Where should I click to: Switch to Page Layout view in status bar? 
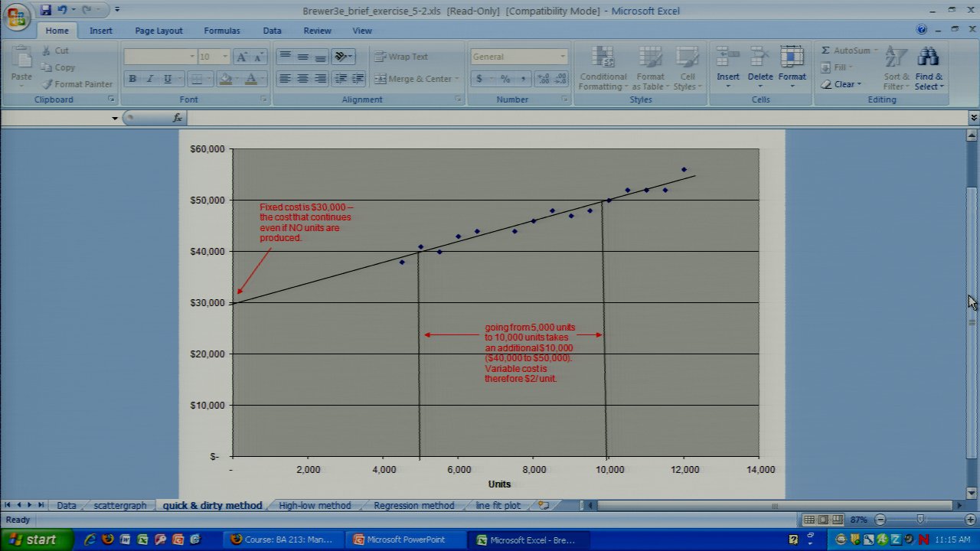tap(823, 520)
